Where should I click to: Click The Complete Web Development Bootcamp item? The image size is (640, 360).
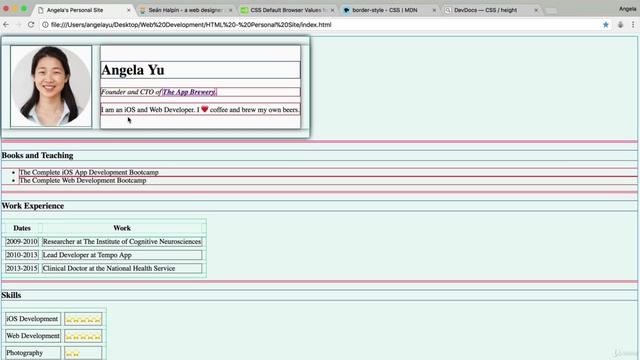[x=83, y=180]
